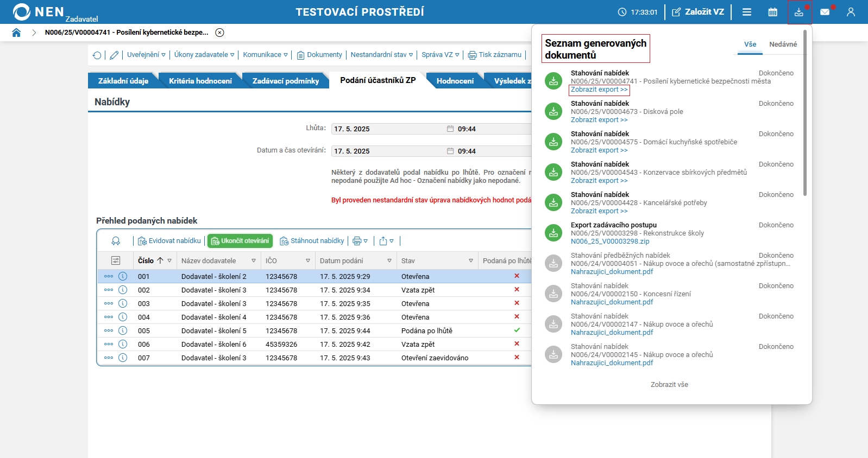Open the Stav column filter dropdown

click(470, 261)
